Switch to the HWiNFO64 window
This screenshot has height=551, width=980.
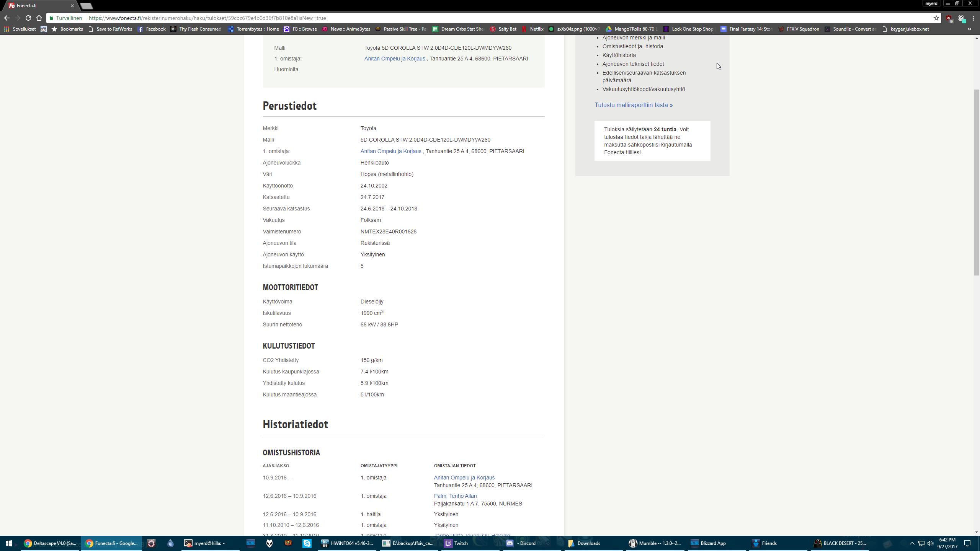click(x=347, y=543)
